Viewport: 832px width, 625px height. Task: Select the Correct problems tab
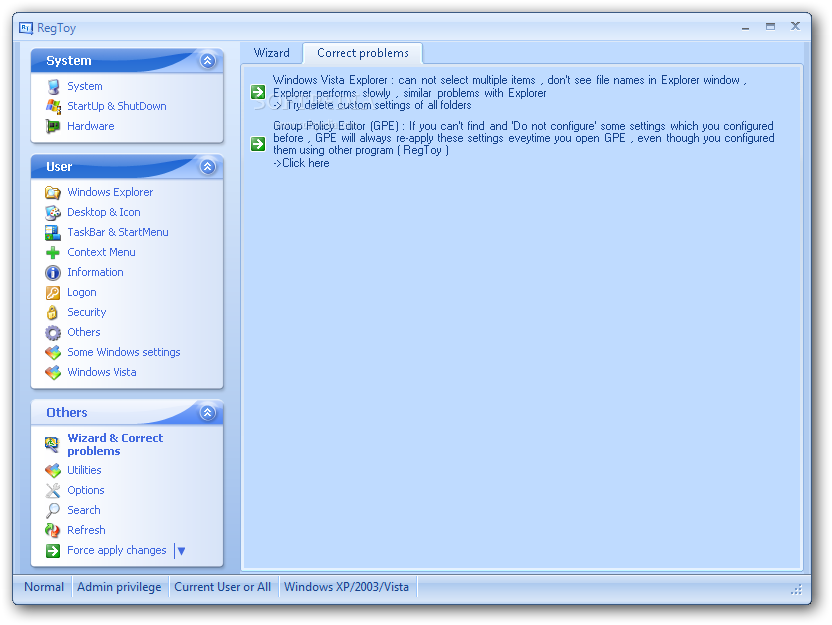(363, 53)
